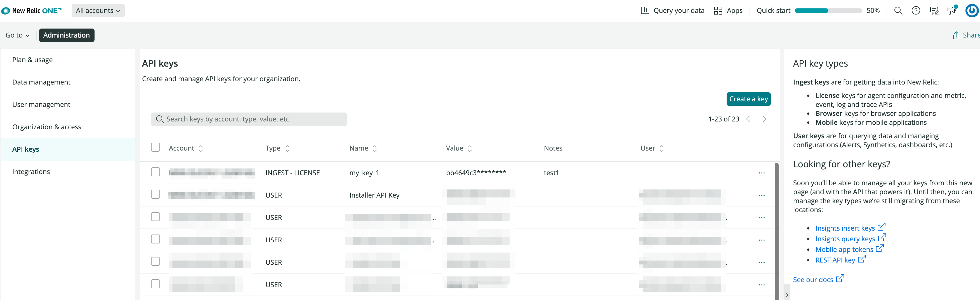Check the my_key_1 row checkbox

155,172
